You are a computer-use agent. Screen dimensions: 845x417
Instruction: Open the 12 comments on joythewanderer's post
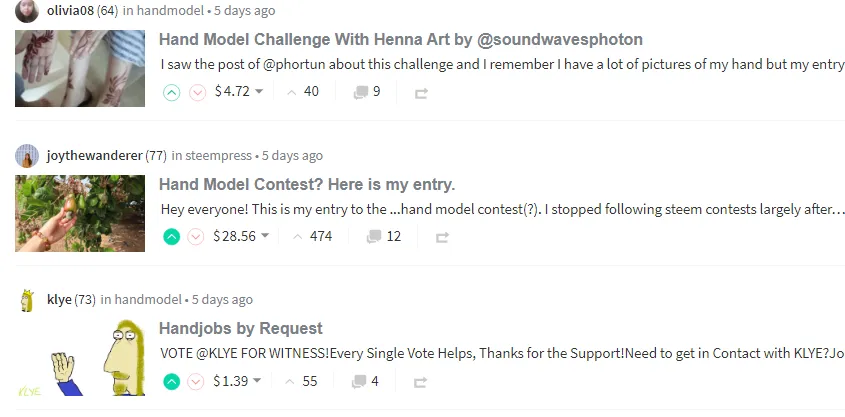pos(384,237)
